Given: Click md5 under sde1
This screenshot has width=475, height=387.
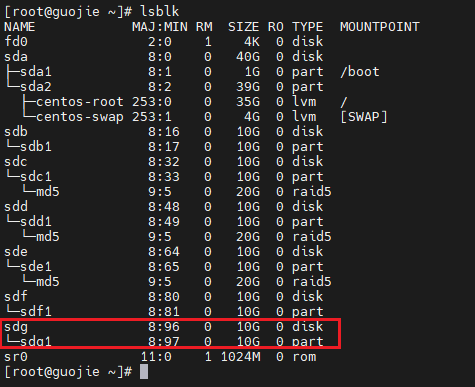Looking at the screenshot, I should (x=48, y=282).
